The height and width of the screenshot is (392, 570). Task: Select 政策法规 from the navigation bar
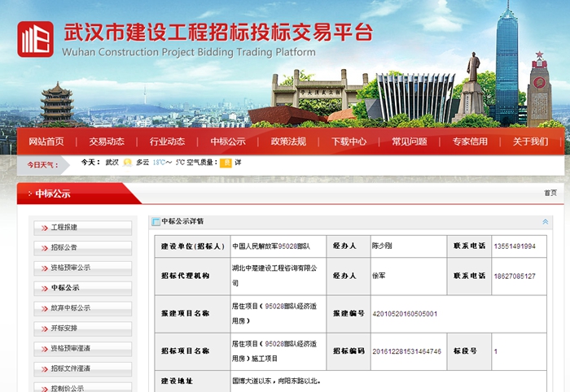288,142
